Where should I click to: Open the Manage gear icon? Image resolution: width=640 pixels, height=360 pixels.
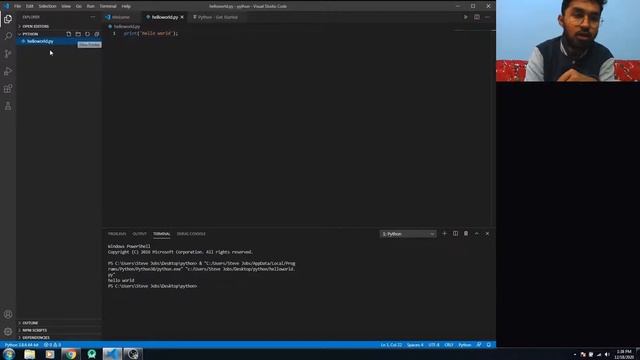click(x=8, y=331)
